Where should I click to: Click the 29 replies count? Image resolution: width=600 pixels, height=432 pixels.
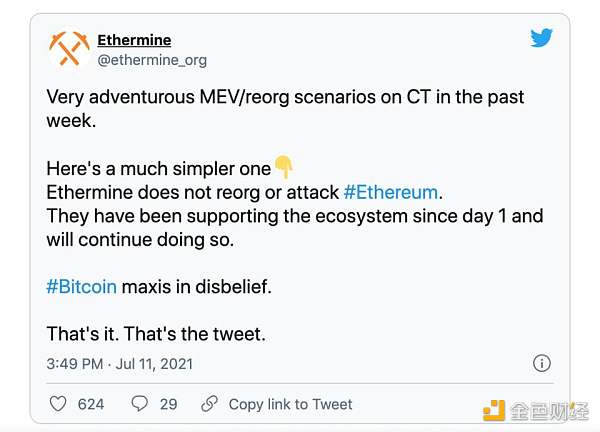[168, 404]
